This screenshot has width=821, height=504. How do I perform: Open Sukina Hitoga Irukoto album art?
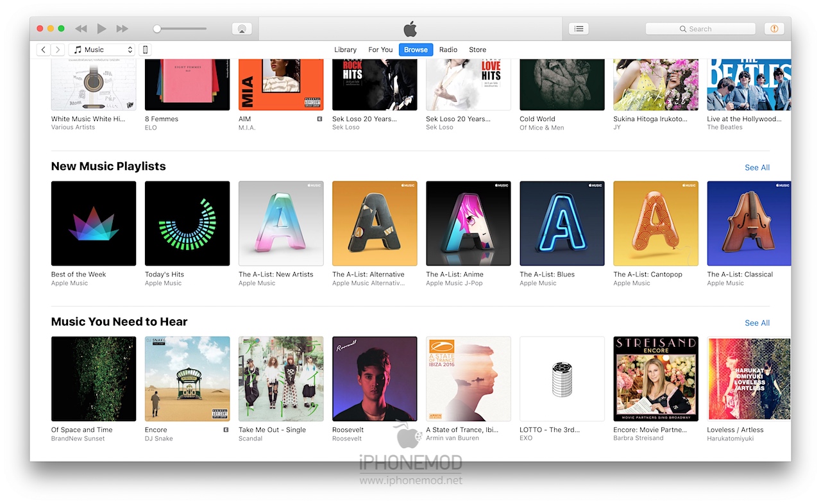656,85
